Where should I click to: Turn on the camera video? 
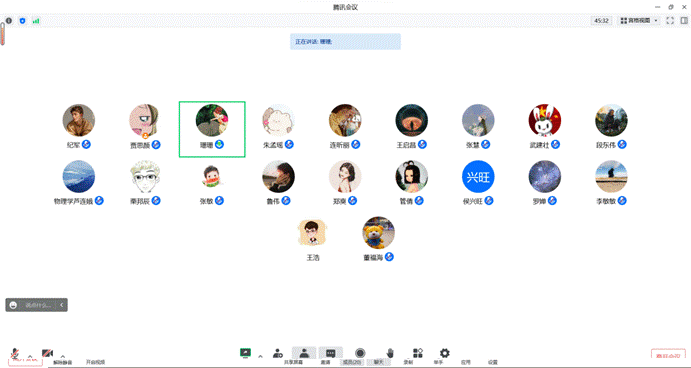[x=47, y=353]
